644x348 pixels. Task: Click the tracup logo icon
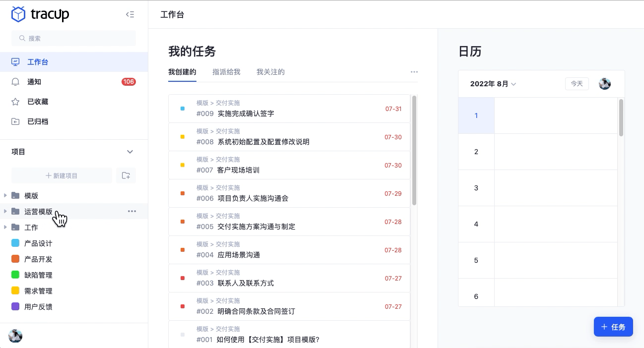[18, 14]
